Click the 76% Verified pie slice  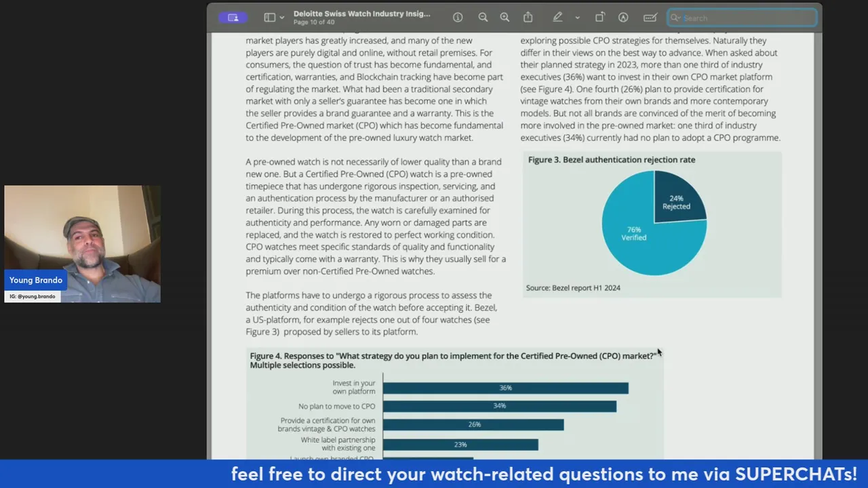(634, 234)
